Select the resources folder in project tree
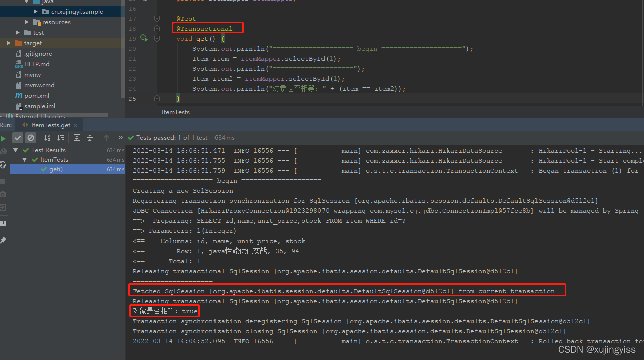Viewport: 644px width, 360px height. click(56, 22)
